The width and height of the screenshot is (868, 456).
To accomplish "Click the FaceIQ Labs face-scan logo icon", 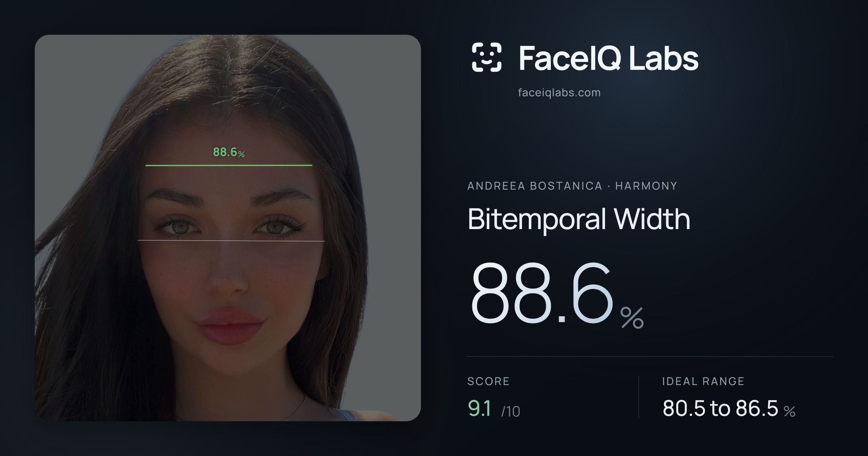I will [x=486, y=57].
